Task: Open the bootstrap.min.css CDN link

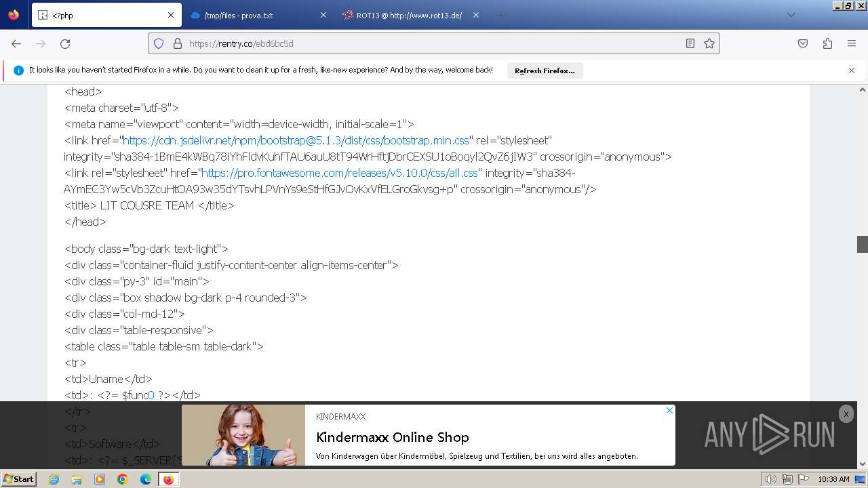Action: coord(296,140)
